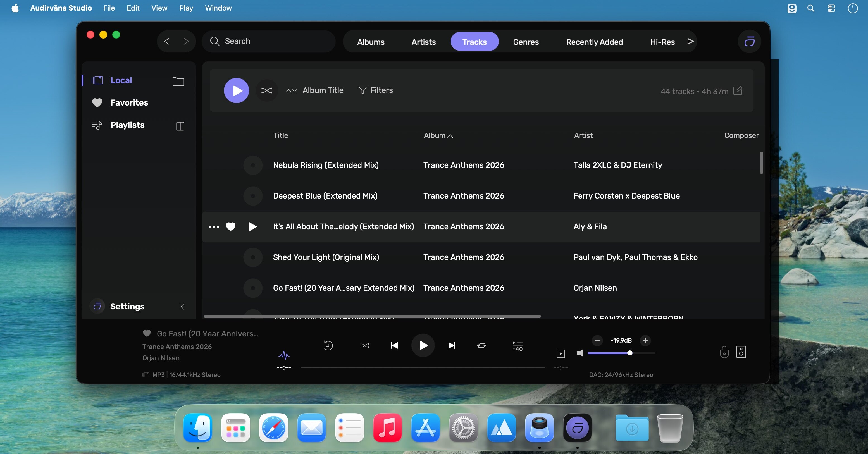The height and width of the screenshot is (454, 868).
Task: Click the speaker output device icon
Action: (x=741, y=352)
